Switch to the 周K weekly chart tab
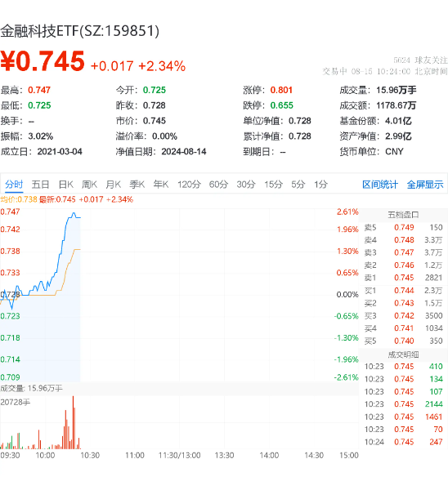Viewport: 448px width, 477px height. point(89,185)
